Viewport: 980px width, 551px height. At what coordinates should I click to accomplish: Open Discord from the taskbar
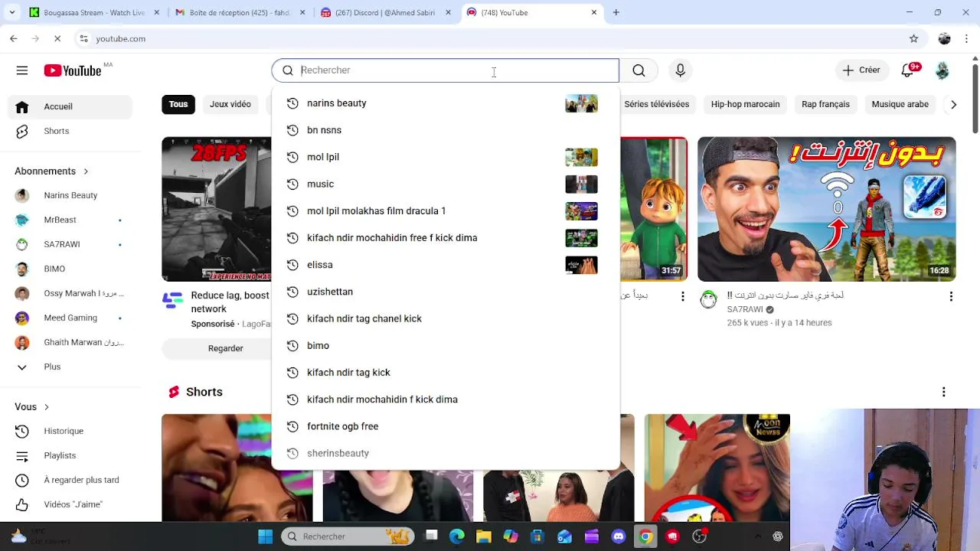[x=619, y=536]
